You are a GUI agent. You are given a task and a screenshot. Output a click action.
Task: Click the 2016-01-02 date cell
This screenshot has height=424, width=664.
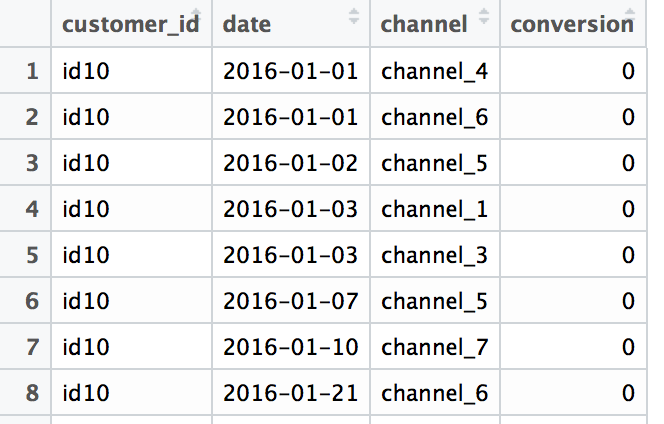[x=290, y=163]
